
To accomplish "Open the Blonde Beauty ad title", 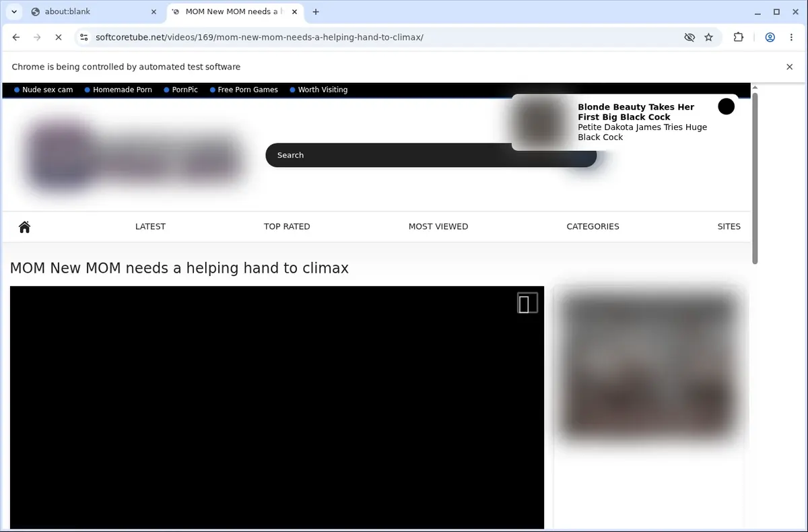I will [x=636, y=112].
